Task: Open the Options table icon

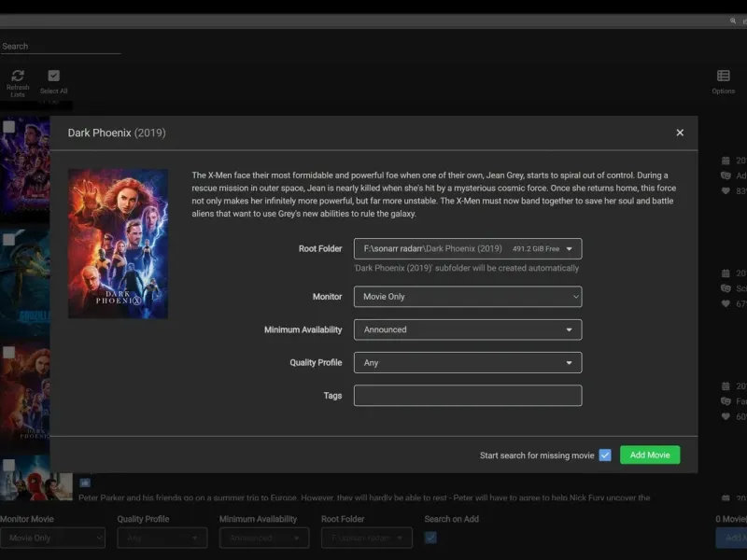Action: point(723,76)
